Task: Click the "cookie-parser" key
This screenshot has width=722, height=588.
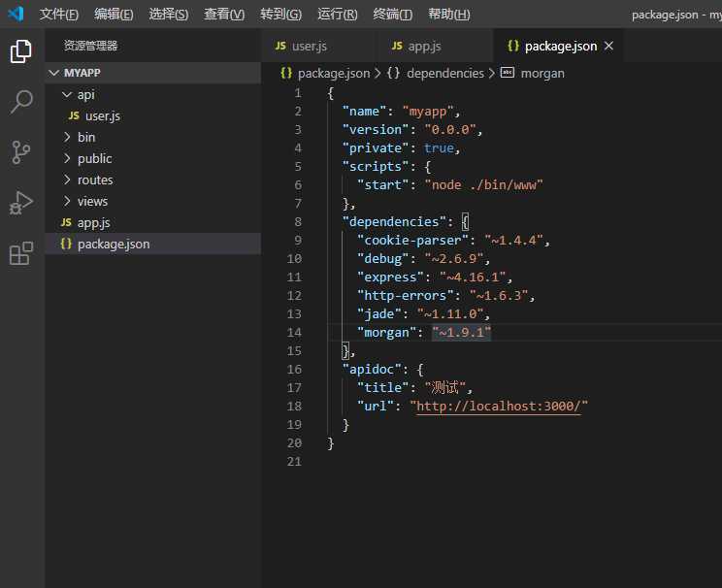Action: click(413, 240)
